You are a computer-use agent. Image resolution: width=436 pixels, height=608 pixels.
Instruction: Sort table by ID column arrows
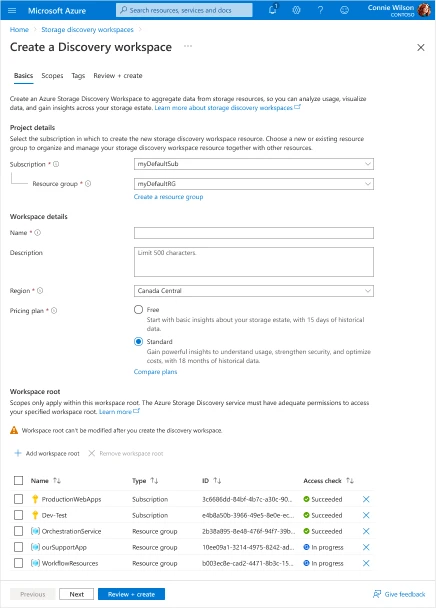click(217, 480)
